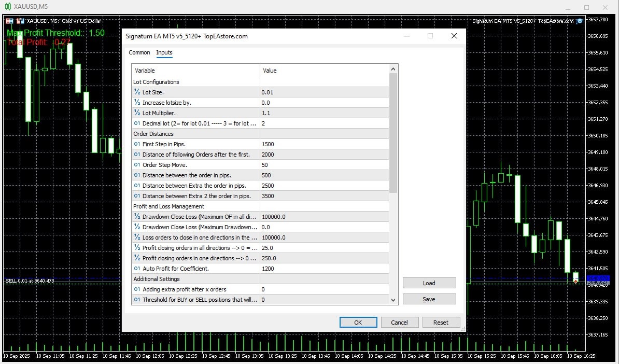619x364 pixels.
Task: Click the SELL 0.01 at 3640.473 order label
Action: (30, 281)
